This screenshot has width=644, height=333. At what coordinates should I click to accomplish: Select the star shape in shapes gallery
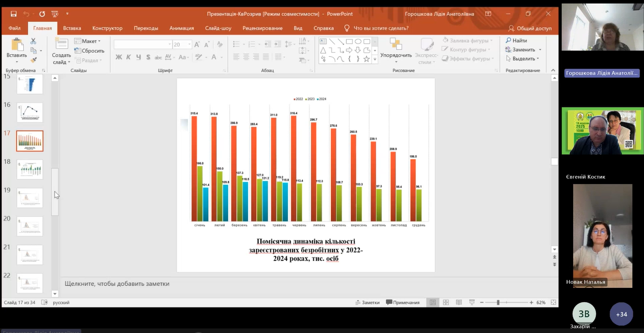(366, 59)
